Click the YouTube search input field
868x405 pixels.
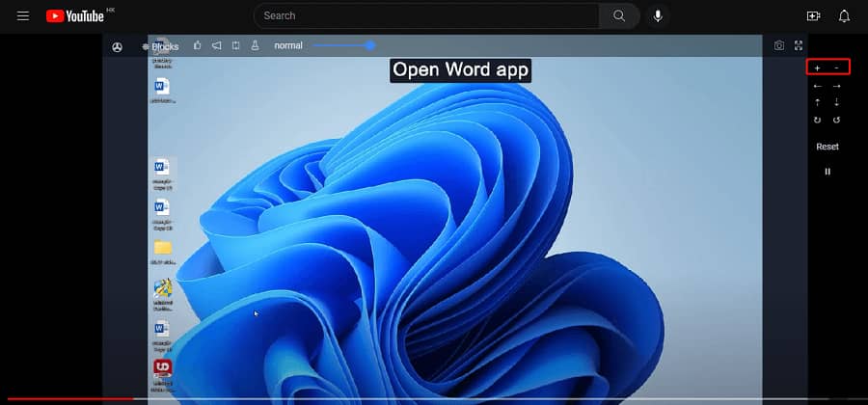426,16
